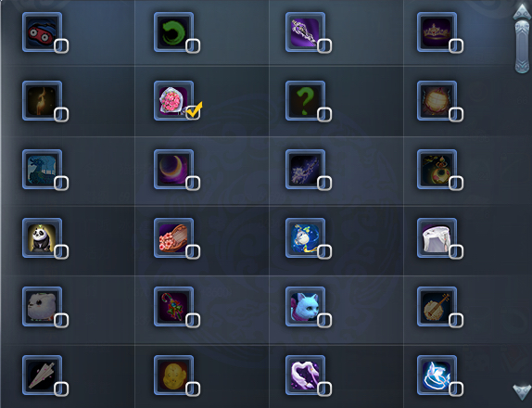The image size is (532, 408).
Task: Select the crescent moon item icon
Action: 173,170
